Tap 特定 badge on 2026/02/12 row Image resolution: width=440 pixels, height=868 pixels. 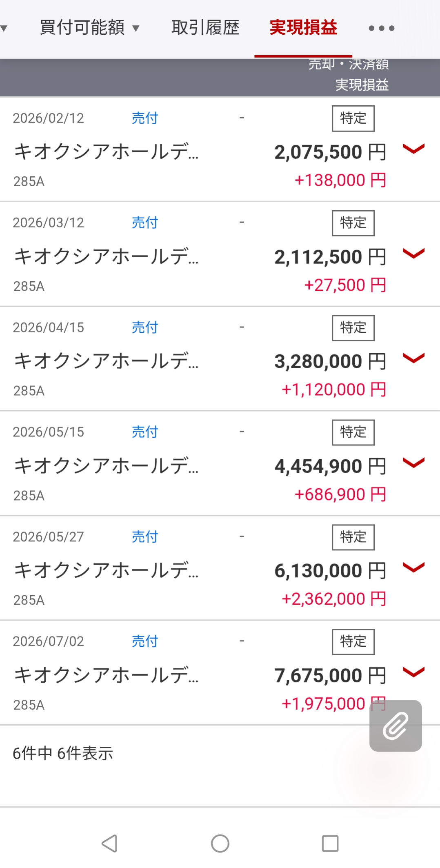[353, 118]
